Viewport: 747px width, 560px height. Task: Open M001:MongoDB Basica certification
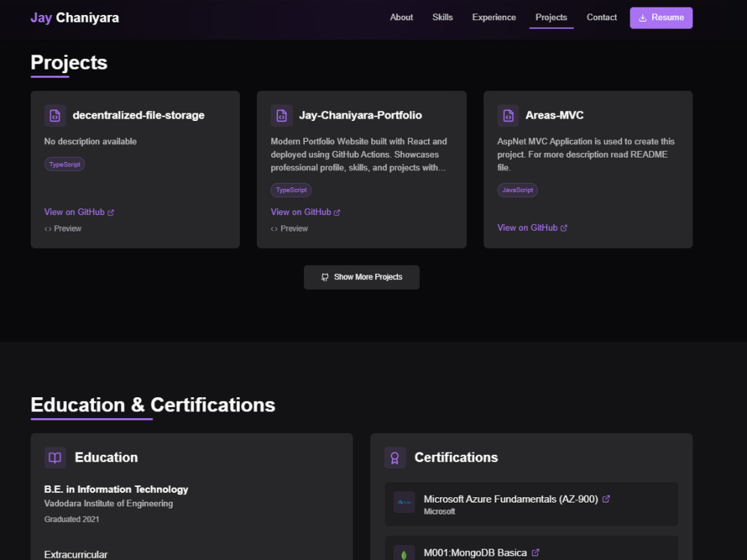point(475,553)
